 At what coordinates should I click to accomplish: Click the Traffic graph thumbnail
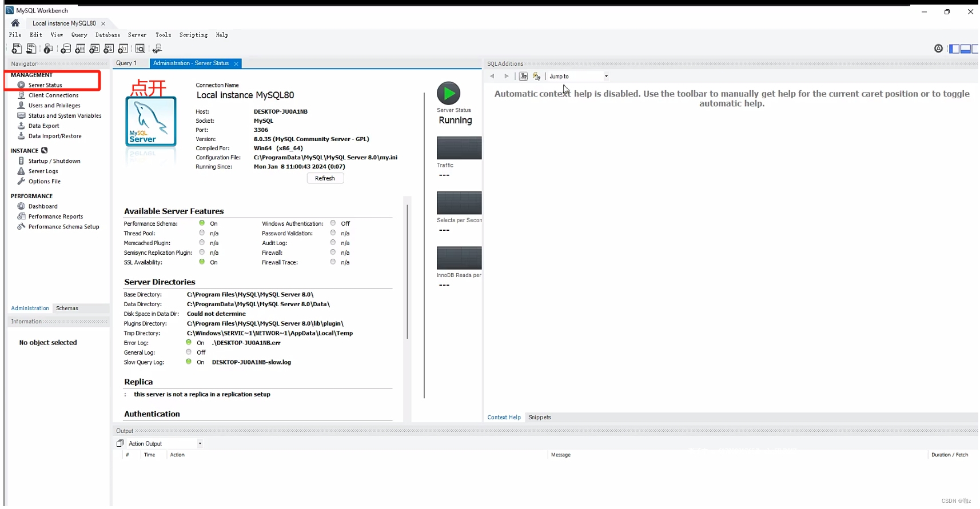point(459,148)
